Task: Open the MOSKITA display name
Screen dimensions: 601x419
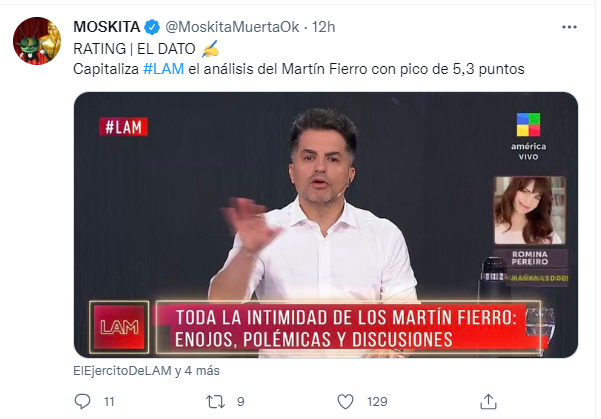Action: (107, 27)
